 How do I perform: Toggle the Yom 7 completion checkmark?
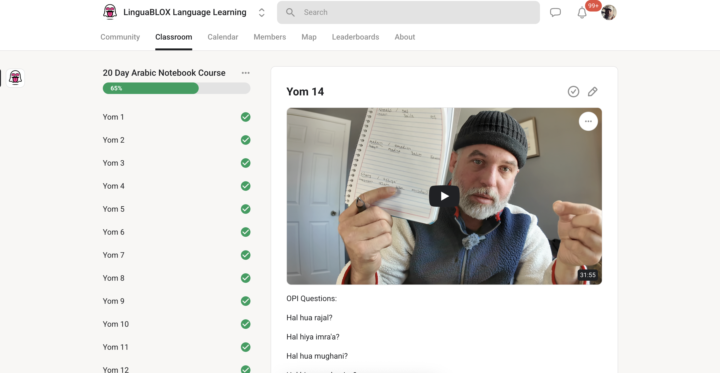coord(246,255)
